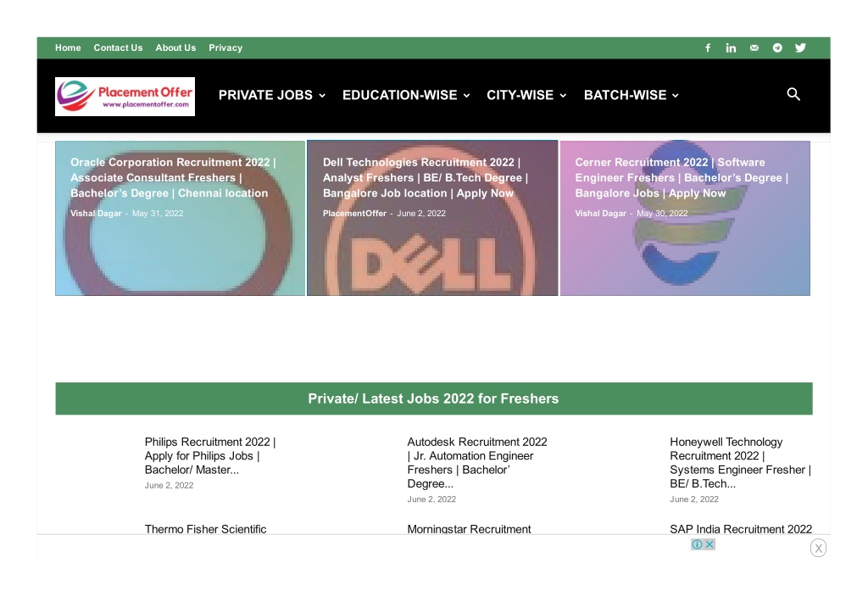Close the ad with blue X

(709, 544)
